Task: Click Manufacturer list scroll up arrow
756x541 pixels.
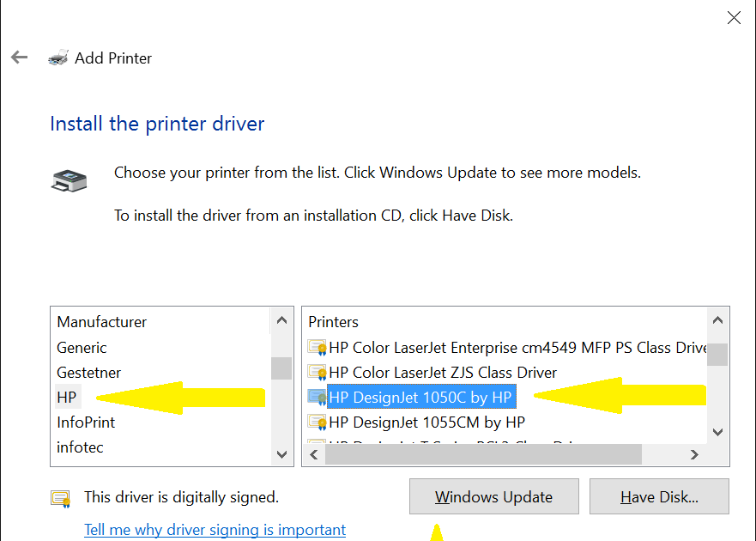Action: pyautogui.click(x=282, y=320)
